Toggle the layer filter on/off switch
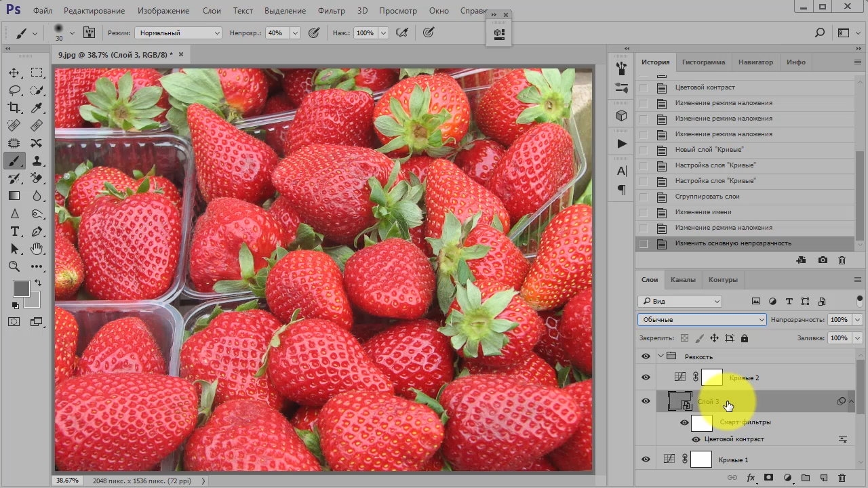The width and height of the screenshot is (868, 488). (860, 300)
